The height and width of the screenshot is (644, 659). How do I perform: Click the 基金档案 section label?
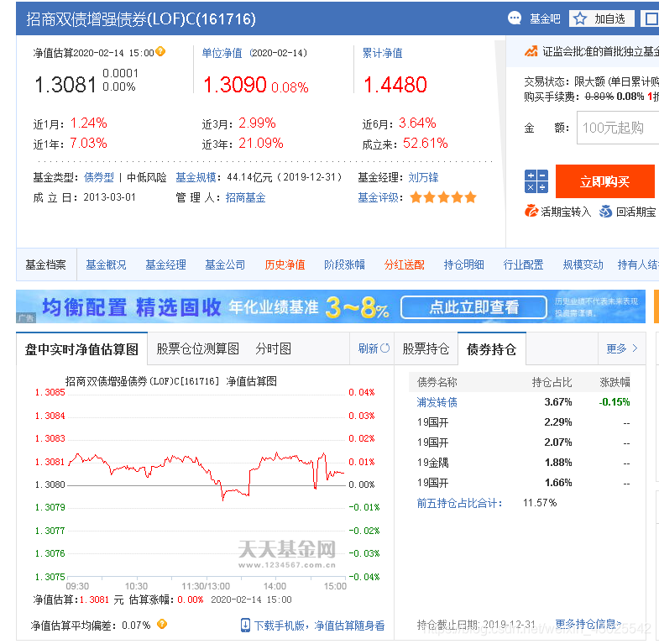point(46,264)
